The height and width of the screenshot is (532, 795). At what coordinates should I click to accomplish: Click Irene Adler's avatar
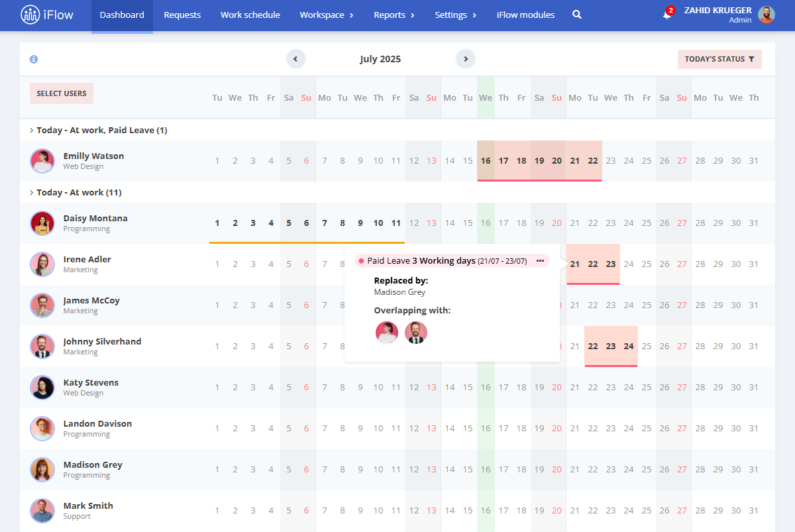[x=42, y=264]
